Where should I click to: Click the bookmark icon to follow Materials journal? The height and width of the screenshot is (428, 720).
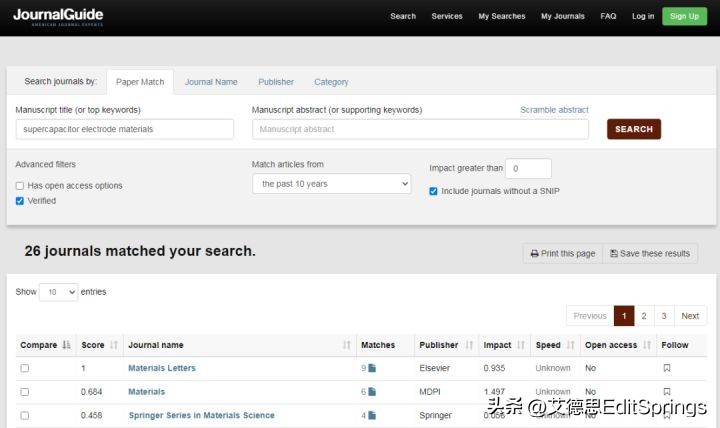coord(667,392)
